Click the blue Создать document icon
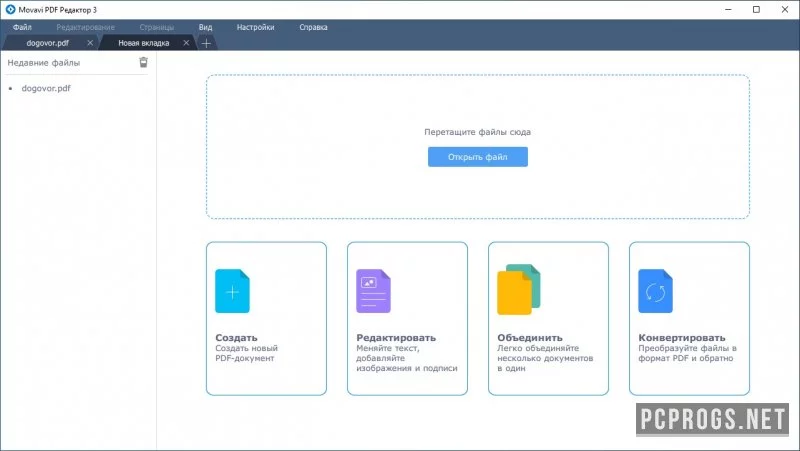This screenshot has height=451, width=800. [233, 291]
